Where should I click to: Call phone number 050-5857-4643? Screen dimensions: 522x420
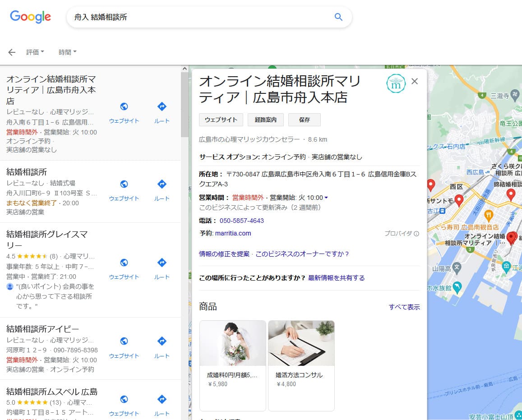tap(242, 221)
